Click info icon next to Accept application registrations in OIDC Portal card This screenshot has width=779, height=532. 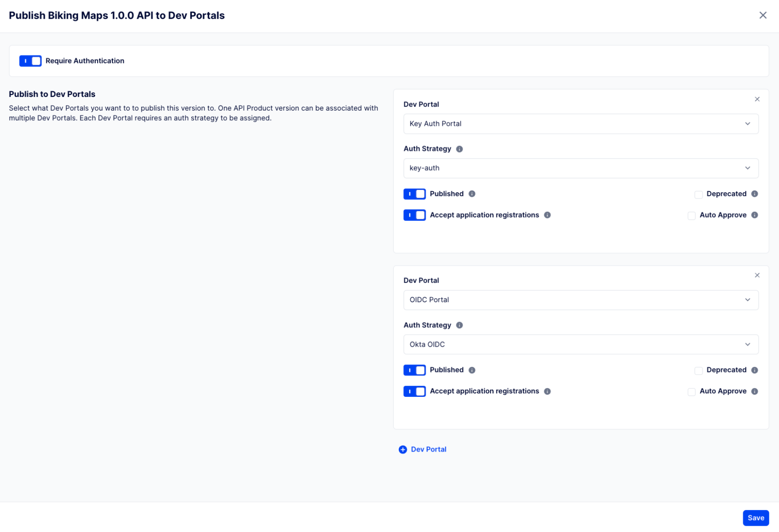click(547, 391)
